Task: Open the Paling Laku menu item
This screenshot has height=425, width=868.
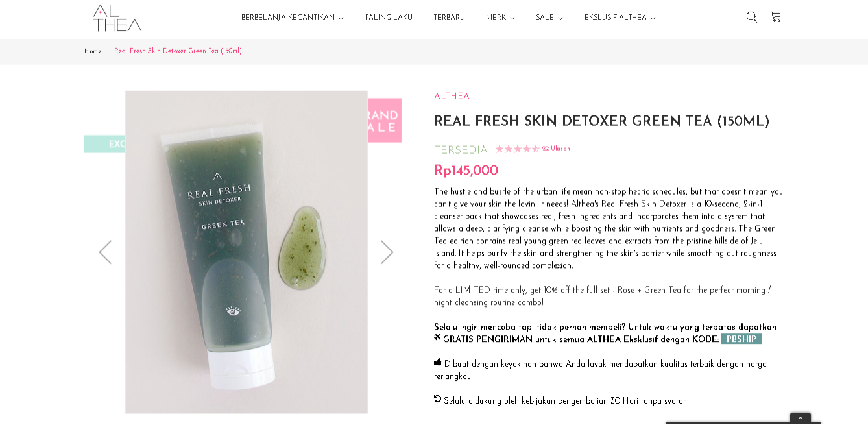Action: [389, 18]
